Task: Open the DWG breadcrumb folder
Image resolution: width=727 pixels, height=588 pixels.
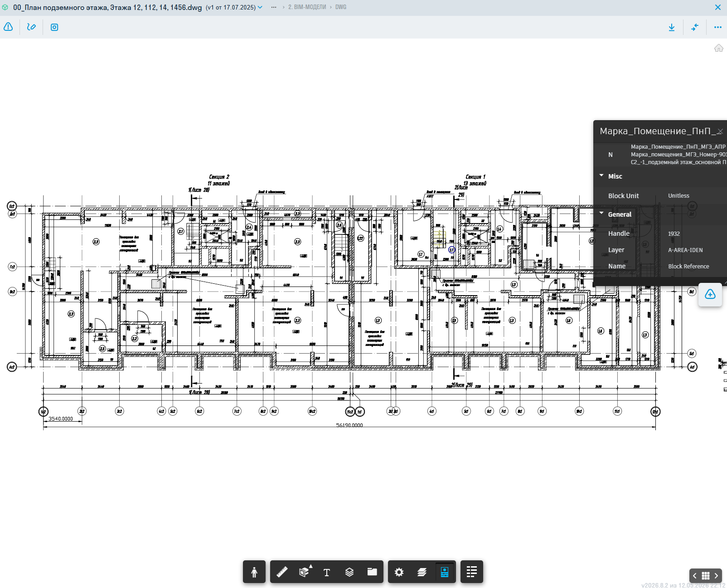Action: (341, 7)
